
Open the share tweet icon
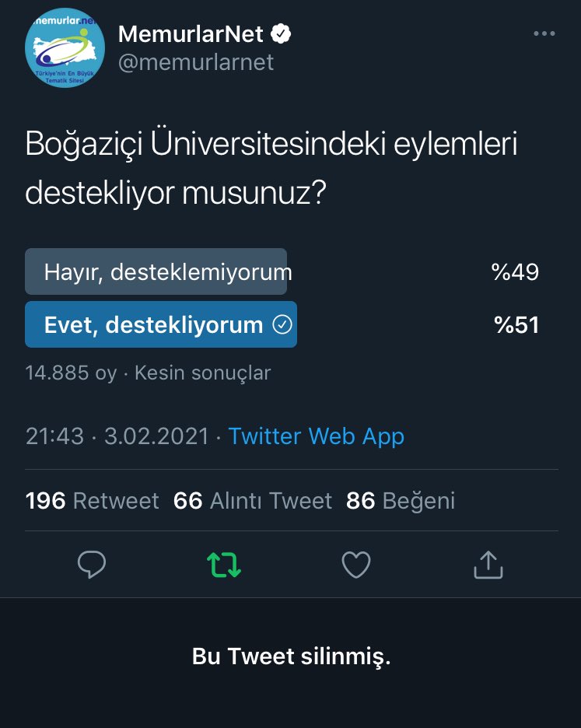click(488, 565)
